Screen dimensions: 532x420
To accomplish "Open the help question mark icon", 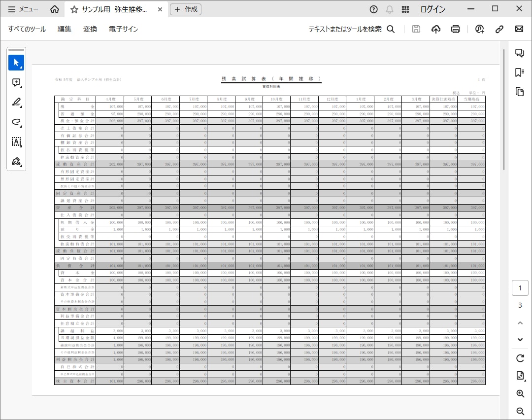I will pos(373,9).
